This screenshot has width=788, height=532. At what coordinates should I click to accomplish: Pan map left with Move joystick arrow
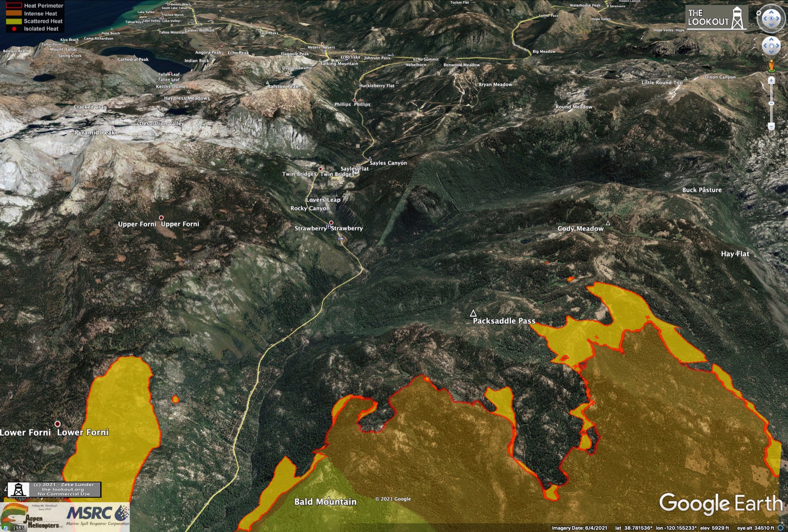click(764, 46)
